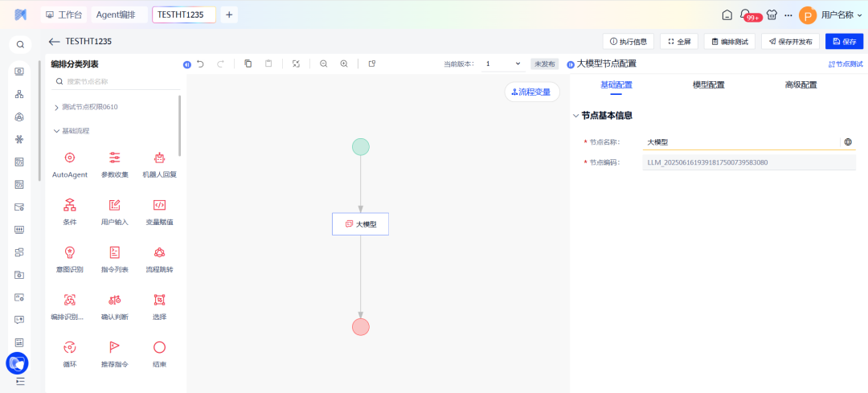
Task: Switch to the 模型配置 tab
Action: coord(708,84)
